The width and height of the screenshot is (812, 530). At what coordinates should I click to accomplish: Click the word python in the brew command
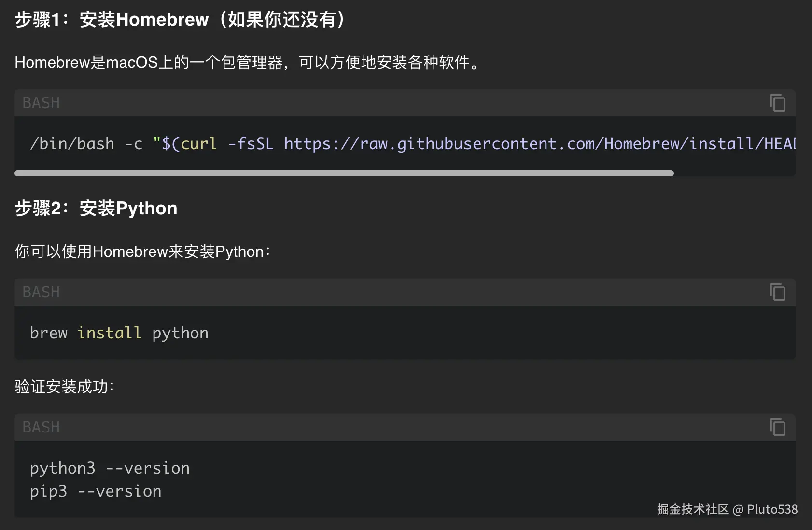180,333
